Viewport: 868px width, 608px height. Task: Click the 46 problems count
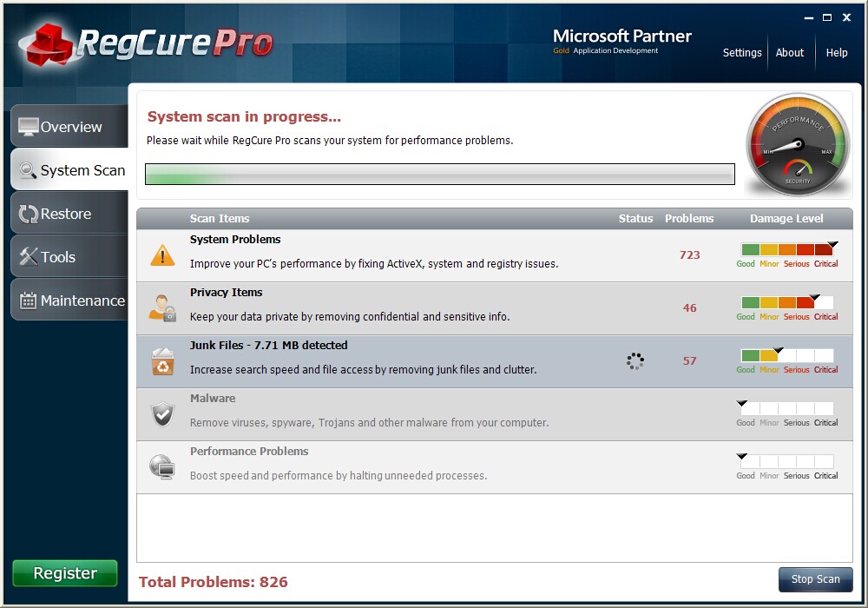point(690,307)
